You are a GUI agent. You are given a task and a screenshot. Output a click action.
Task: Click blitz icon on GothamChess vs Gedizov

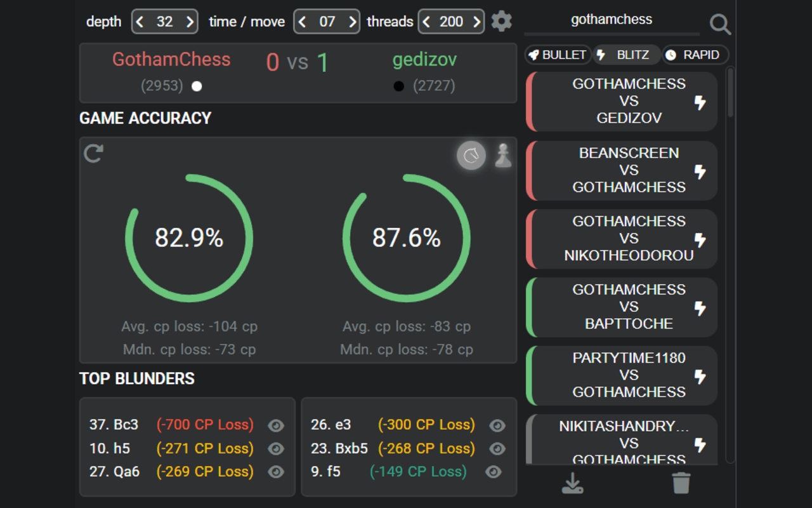tap(700, 103)
